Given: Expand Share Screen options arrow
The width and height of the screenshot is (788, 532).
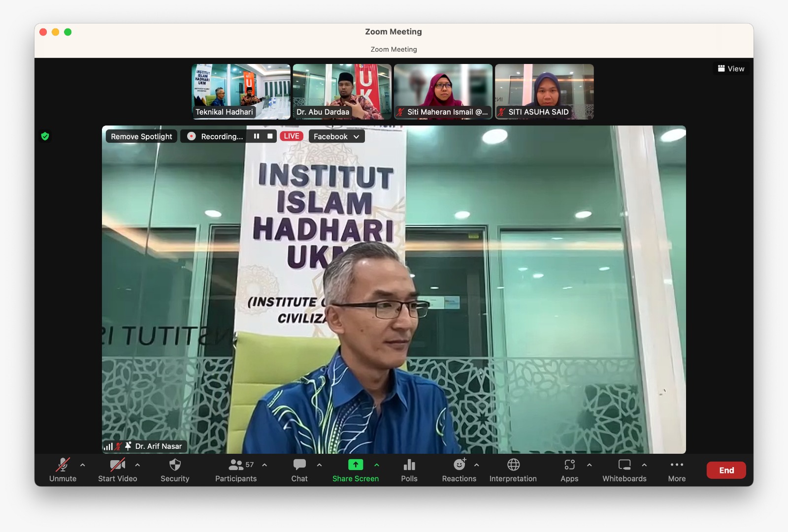Looking at the screenshot, I should pyautogui.click(x=377, y=465).
